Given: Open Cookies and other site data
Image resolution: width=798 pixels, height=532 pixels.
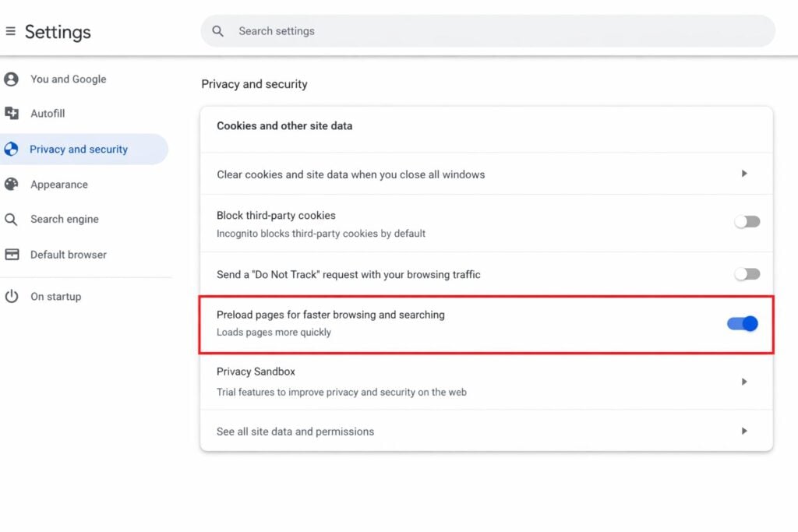Looking at the screenshot, I should [x=284, y=125].
